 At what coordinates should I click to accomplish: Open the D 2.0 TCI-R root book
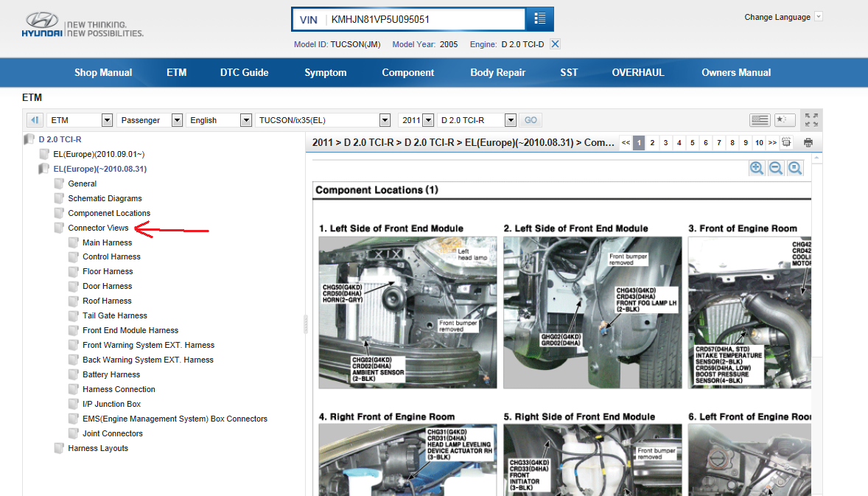[x=60, y=139]
